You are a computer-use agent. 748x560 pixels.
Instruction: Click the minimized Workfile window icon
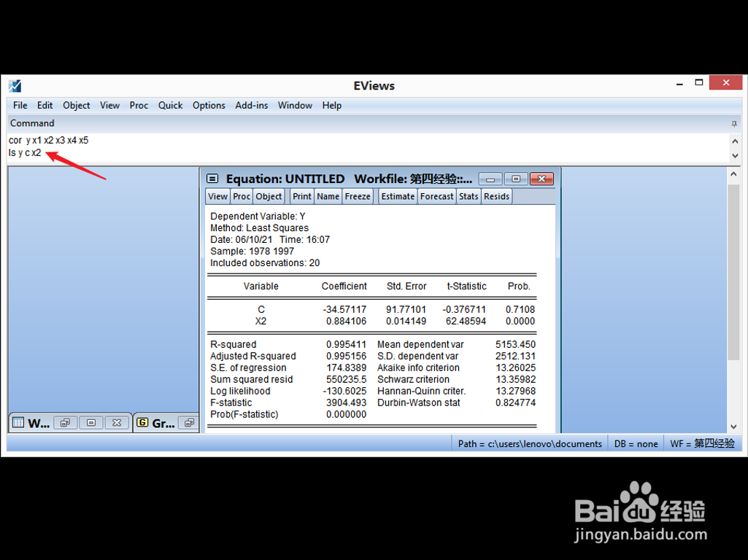point(18,423)
